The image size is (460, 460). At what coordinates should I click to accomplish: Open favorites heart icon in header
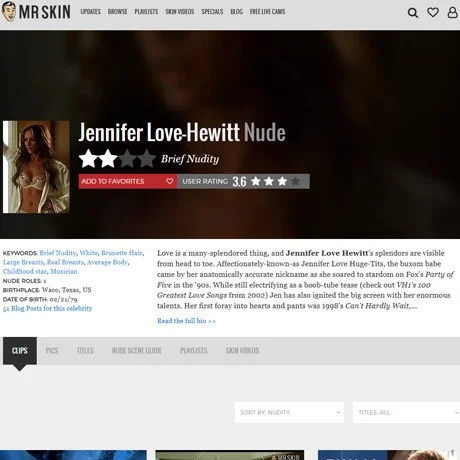pos(433,12)
